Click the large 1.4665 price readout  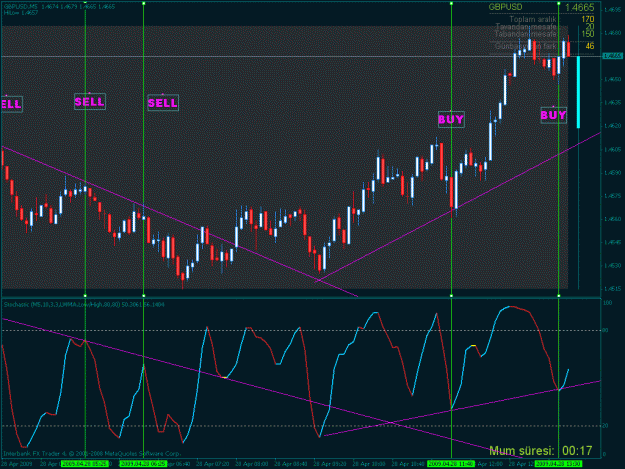coord(580,7)
